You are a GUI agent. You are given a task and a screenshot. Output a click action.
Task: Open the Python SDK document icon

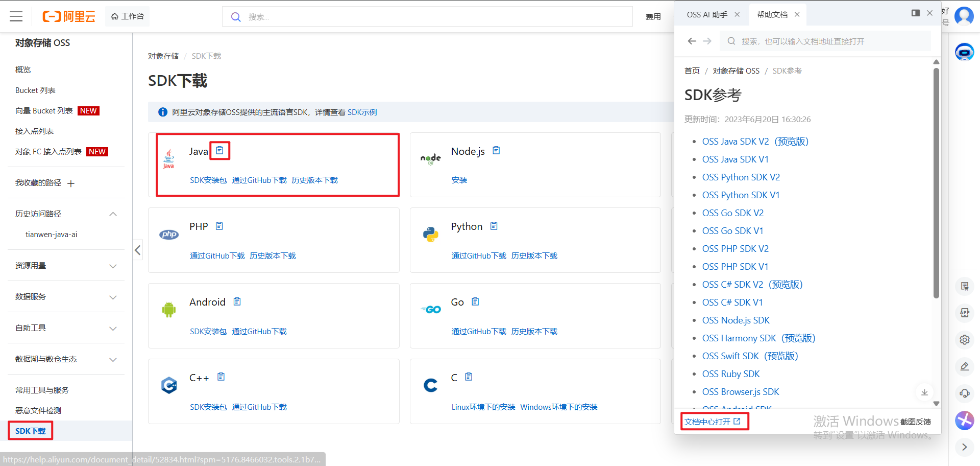click(494, 226)
